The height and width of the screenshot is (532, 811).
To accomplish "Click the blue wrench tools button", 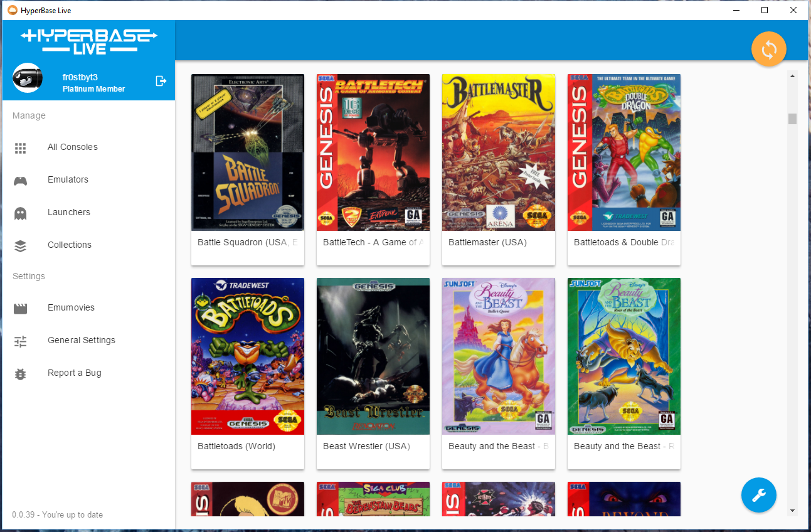I will [759, 495].
